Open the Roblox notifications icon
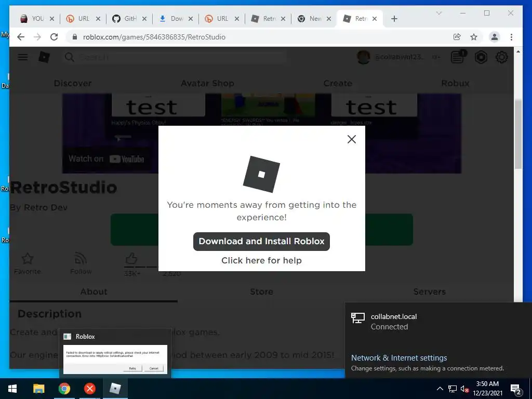This screenshot has height=399, width=532. [x=458, y=57]
